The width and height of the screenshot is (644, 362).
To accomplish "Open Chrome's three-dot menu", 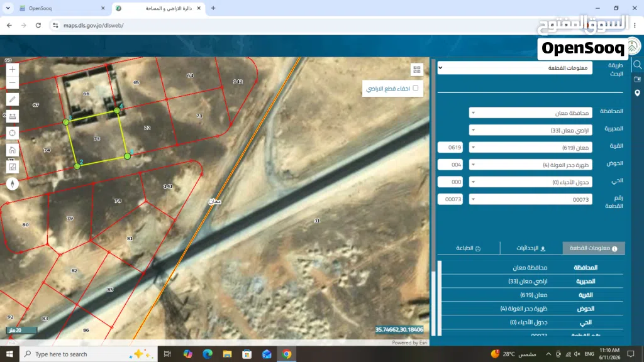I will [635, 25].
